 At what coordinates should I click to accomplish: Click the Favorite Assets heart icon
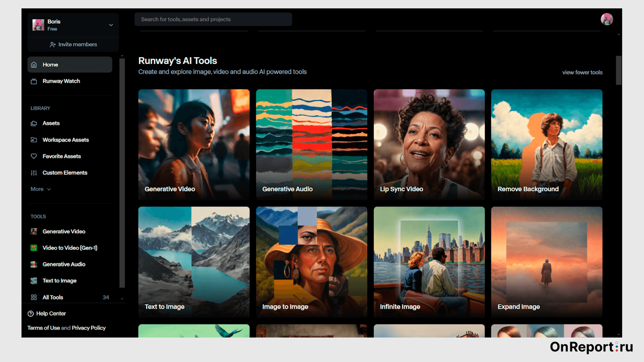[x=34, y=156]
